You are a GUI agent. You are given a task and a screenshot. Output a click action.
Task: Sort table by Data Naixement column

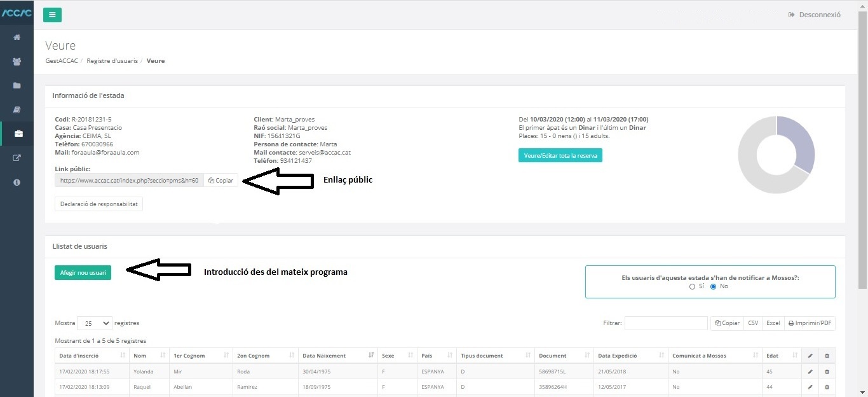tap(338, 356)
